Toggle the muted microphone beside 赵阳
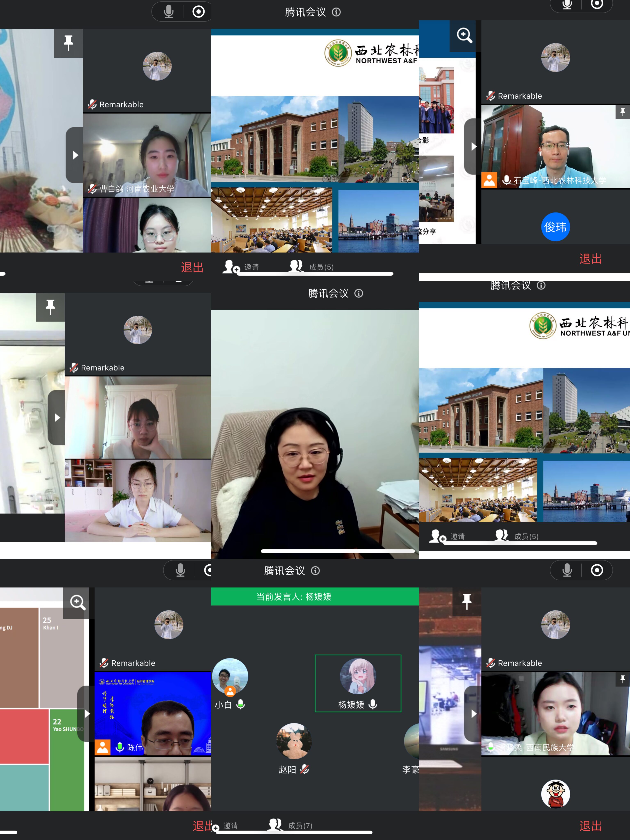630x840 pixels. tap(305, 769)
